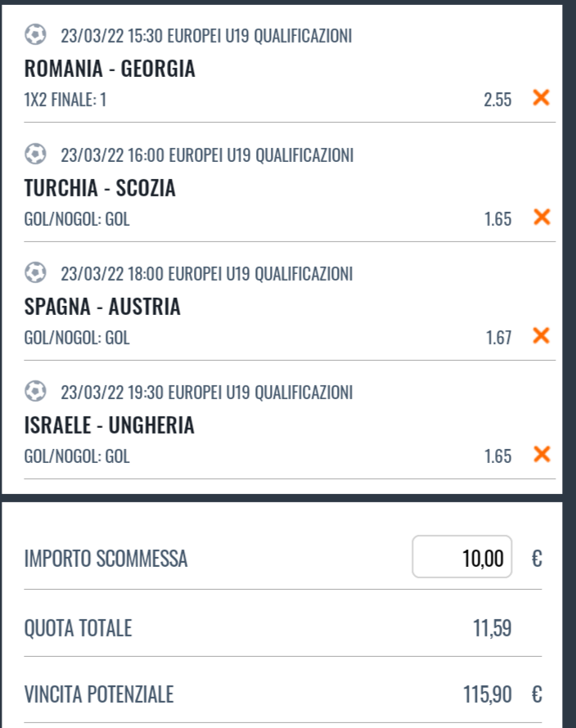Click GOL/NOGOL: GOL under Turchia - Scozia

[77, 218]
